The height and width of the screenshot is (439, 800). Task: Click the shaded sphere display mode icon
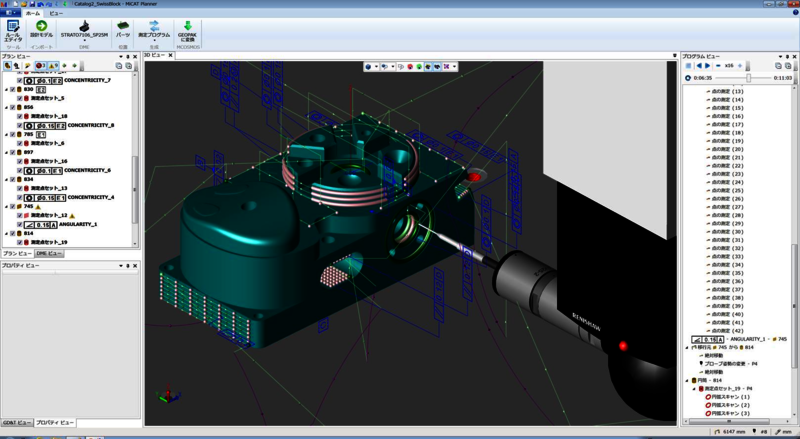(368, 66)
